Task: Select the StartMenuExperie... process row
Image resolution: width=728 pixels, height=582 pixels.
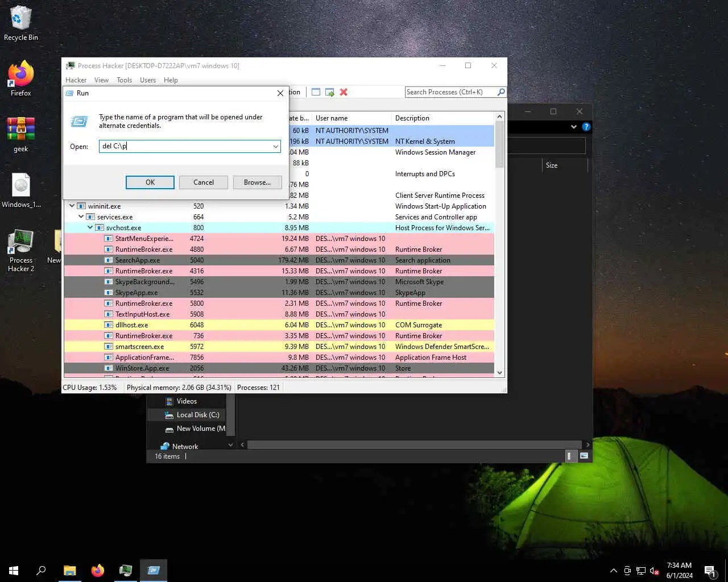Action: [279, 239]
